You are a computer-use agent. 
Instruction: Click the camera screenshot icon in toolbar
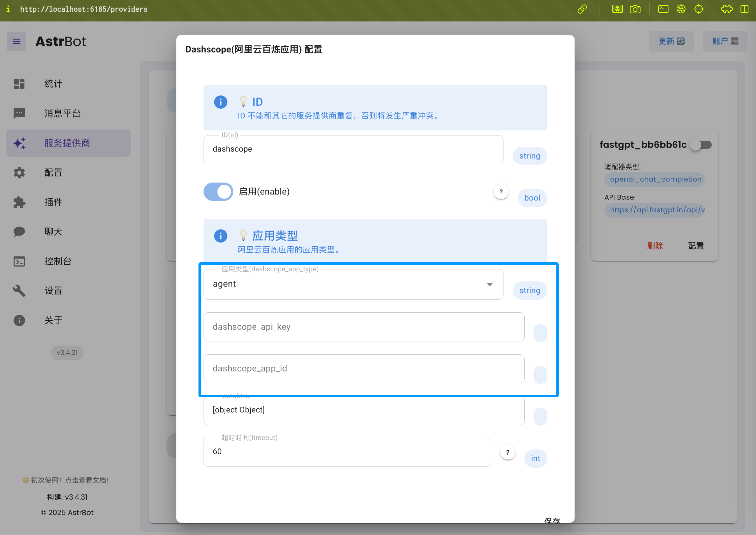[x=635, y=9]
